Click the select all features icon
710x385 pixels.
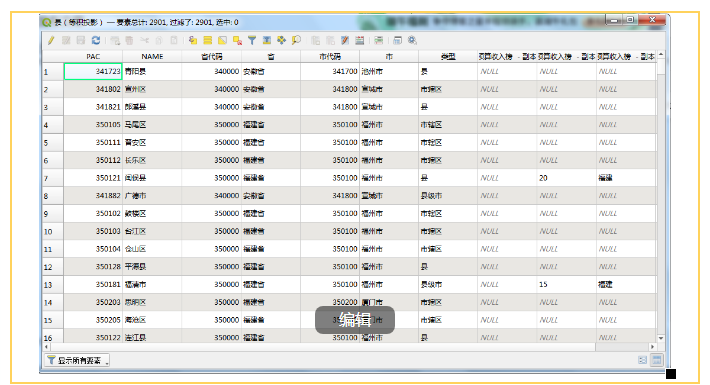pos(207,40)
